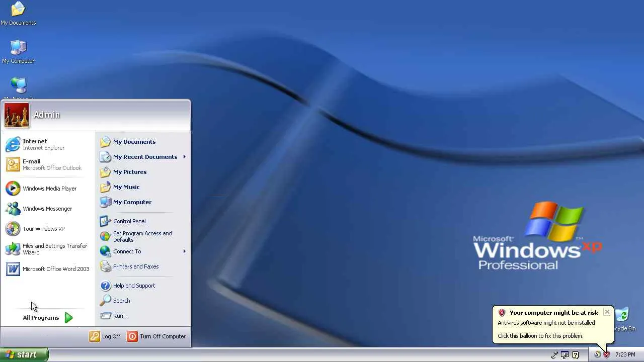
Task: Expand My Recent Documents submenu
Action: [x=143, y=157]
